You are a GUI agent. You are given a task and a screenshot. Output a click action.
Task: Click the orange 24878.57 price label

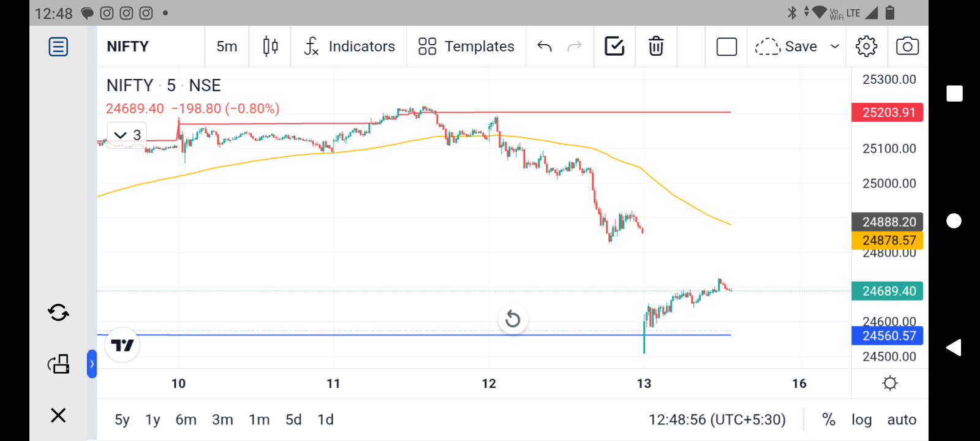888,241
